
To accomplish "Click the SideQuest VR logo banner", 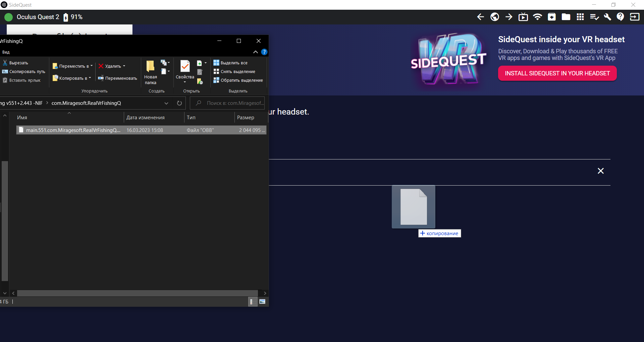I will pos(448,60).
